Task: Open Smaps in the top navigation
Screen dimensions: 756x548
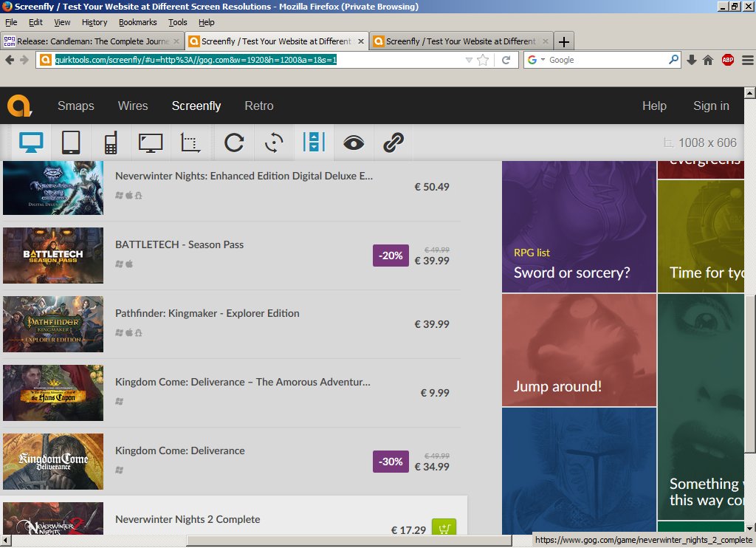Action: click(76, 106)
